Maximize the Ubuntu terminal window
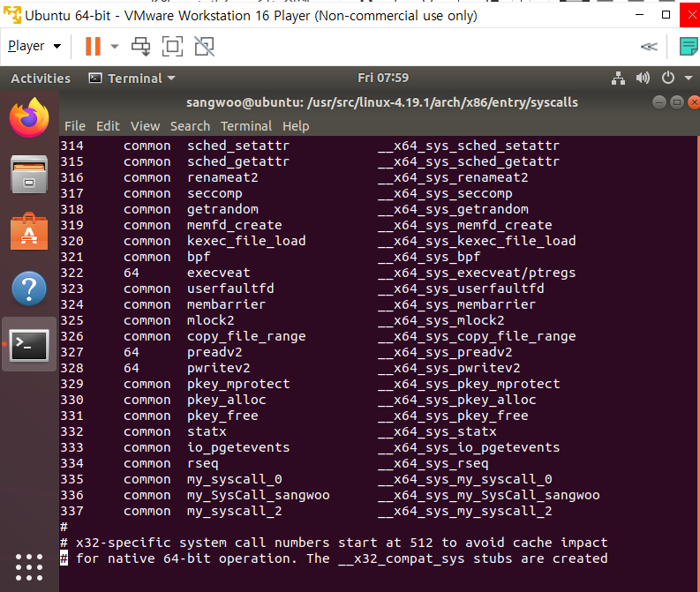The width and height of the screenshot is (700, 592). [677, 102]
